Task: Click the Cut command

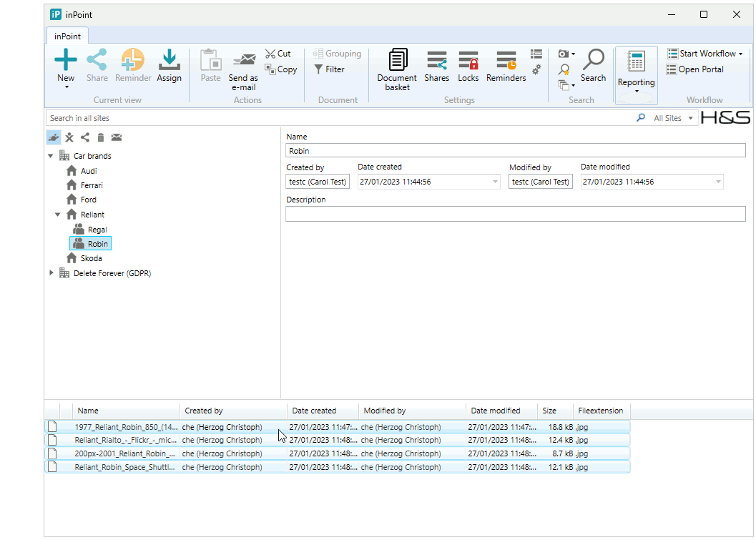Action: [278, 54]
